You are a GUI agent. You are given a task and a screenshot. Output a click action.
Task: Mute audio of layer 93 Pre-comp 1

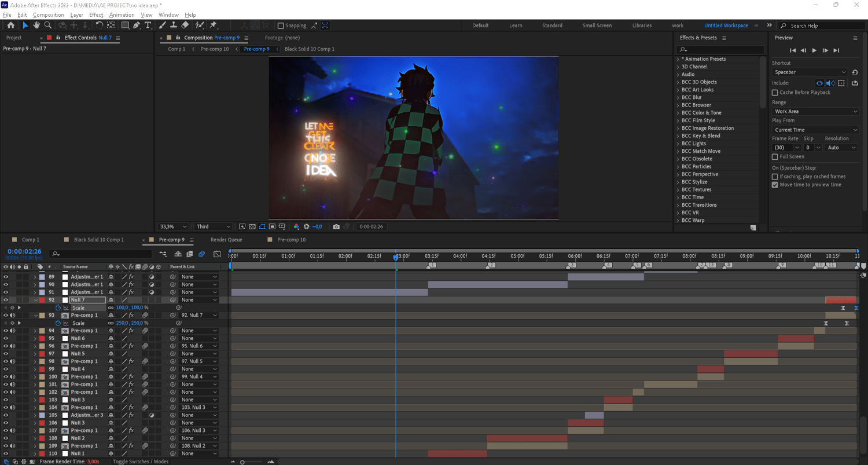(x=13, y=315)
